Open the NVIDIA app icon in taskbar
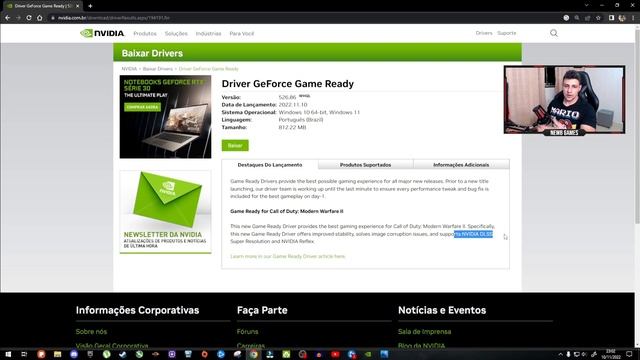 point(368,354)
